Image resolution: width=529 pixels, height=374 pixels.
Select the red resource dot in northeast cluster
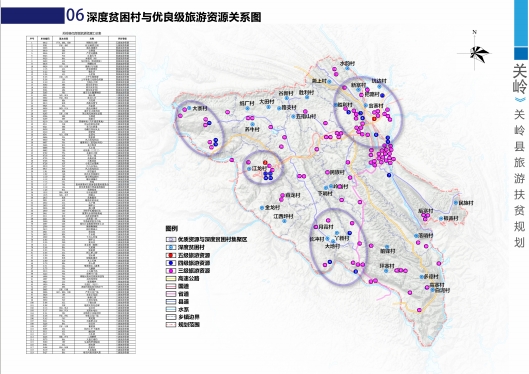[x=374, y=118]
